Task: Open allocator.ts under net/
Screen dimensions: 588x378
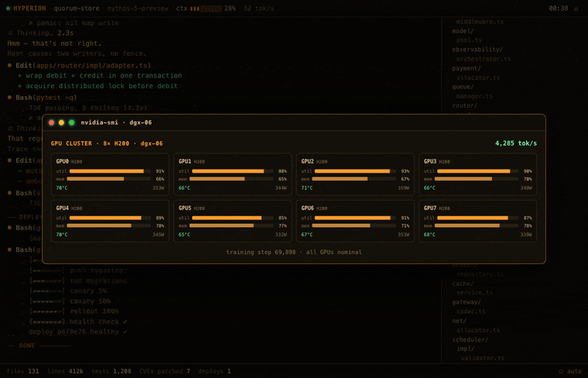Action: 478,330
